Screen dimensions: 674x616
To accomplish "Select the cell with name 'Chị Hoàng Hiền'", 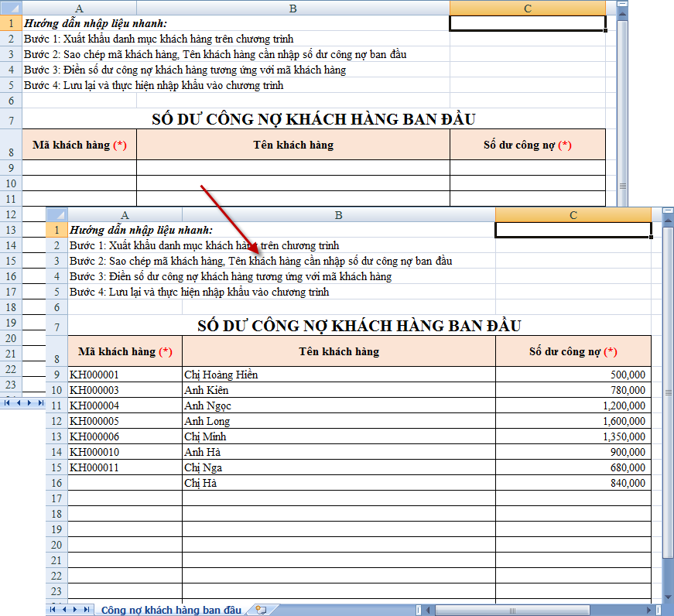I will coord(338,375).
